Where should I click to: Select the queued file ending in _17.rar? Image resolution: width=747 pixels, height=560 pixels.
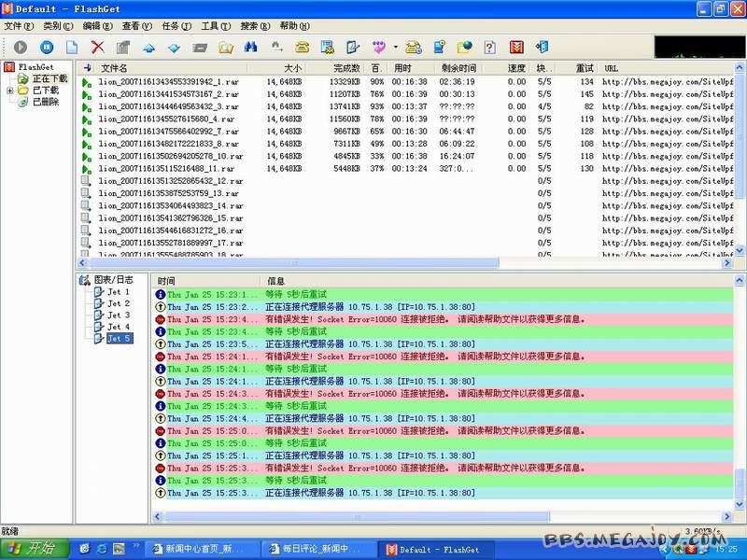pos(407,243)
